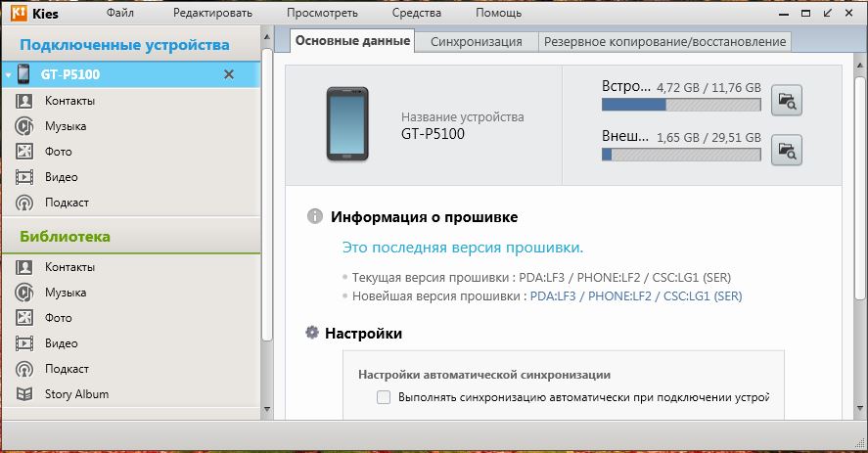Open the Story Album icon
Viewport: 868px width, 453px height.
point(23,394)
